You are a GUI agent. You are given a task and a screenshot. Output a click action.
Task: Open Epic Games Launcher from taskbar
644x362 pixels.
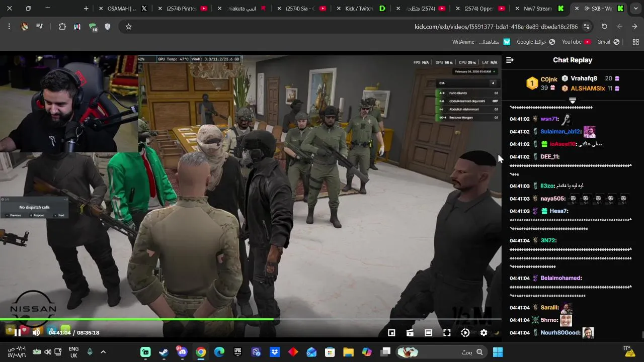237,352
